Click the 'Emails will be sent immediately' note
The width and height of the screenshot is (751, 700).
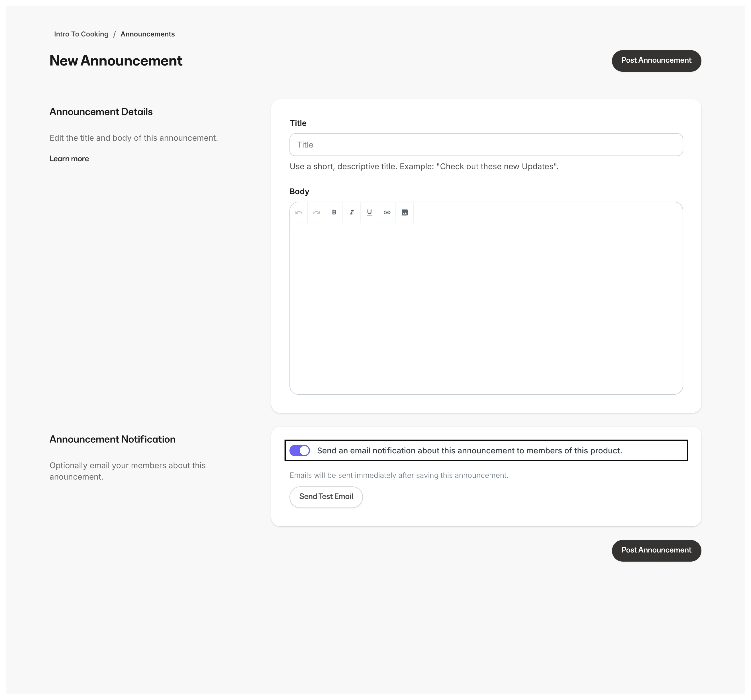399,475
